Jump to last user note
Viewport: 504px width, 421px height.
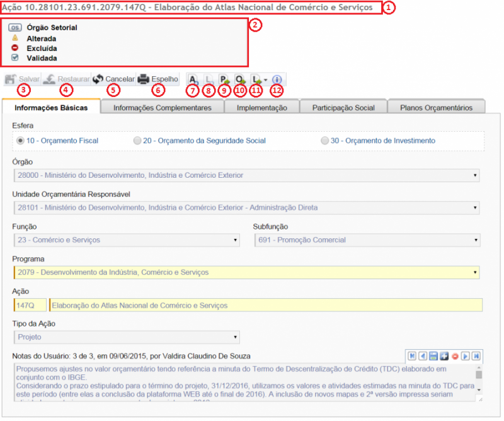(x=476, y=355)
